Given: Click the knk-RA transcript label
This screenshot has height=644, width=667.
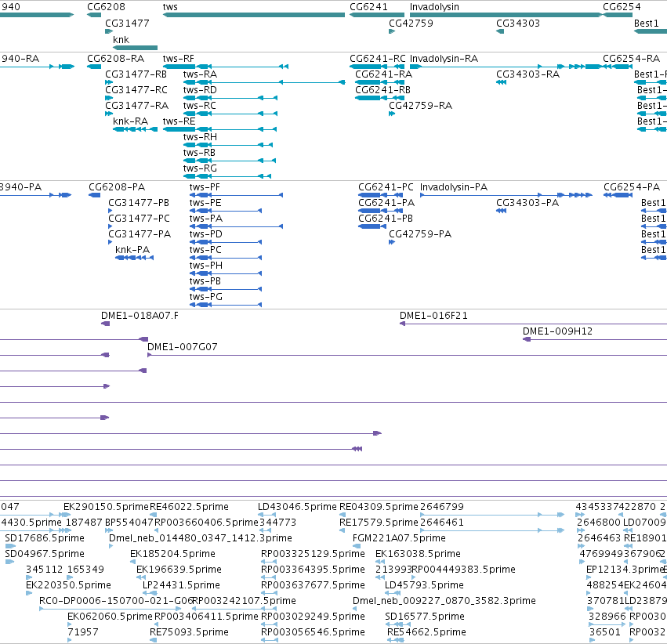Looking at the screenshot, I should [x=131, y=121].
